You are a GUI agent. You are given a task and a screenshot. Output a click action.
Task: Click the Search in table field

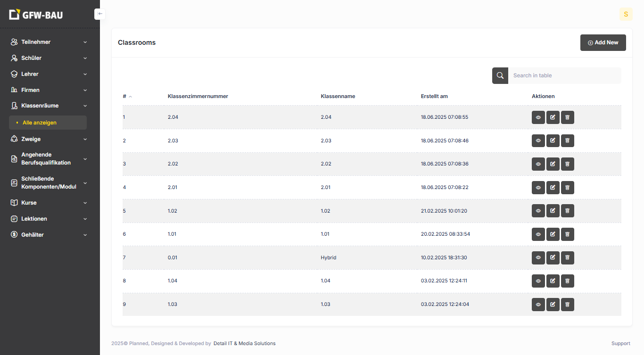(564, 75)
